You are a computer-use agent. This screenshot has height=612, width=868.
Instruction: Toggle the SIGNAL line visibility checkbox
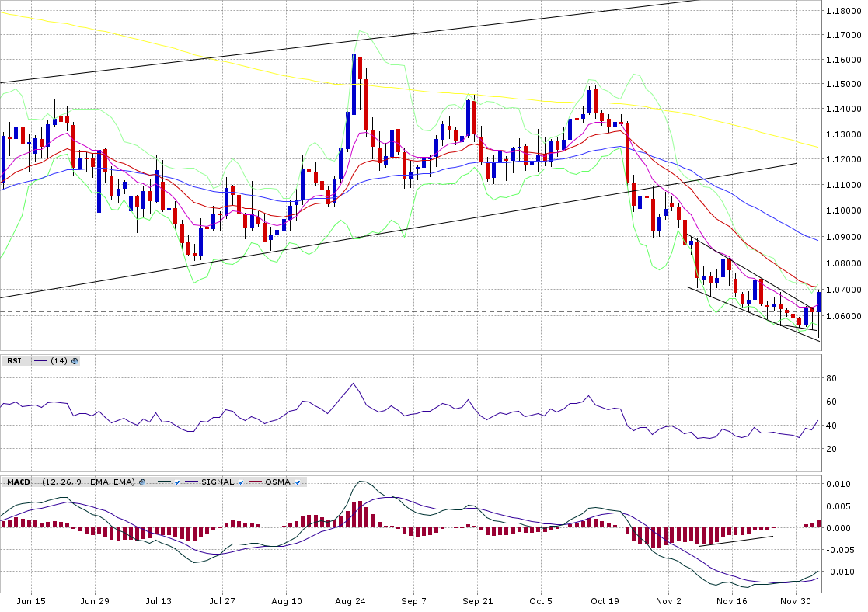(x=242, y=482)
